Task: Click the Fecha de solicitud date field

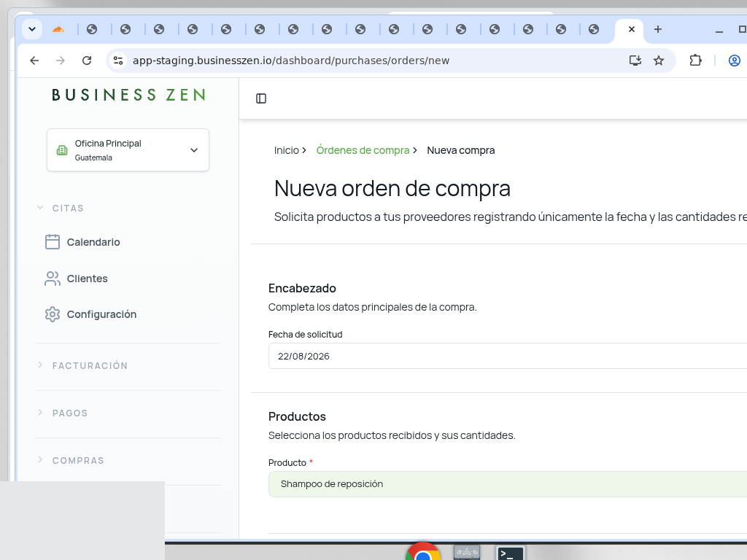Action: point(508,356)
